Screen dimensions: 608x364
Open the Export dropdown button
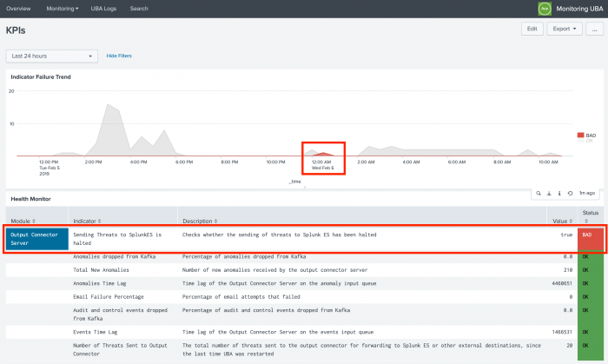click(x=565, y=29)
